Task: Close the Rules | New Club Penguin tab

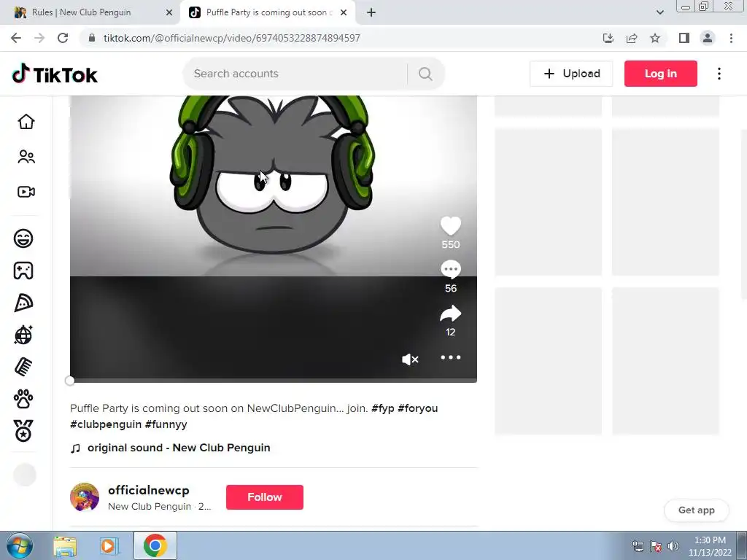Action: (169, 13)
